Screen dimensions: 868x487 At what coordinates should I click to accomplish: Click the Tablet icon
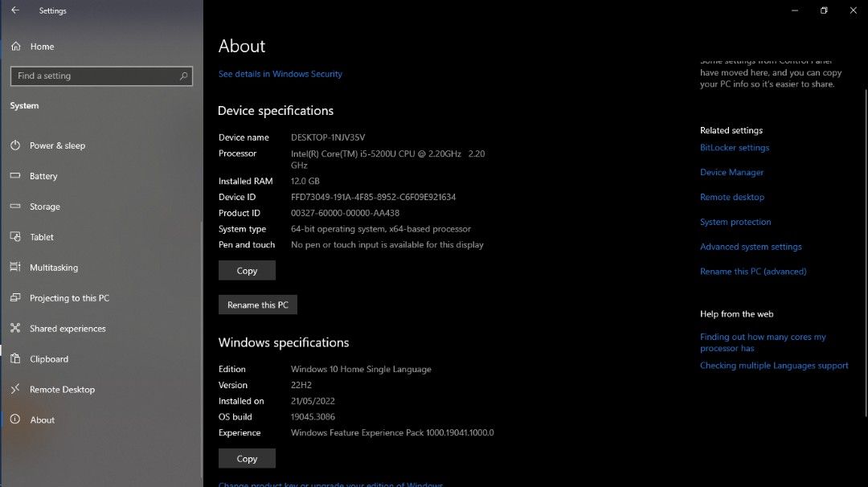(x=15, y=236)
